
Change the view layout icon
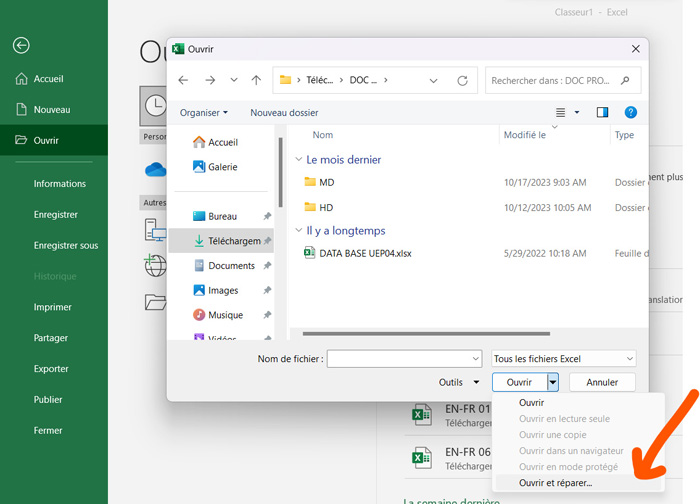click(560, 112)
